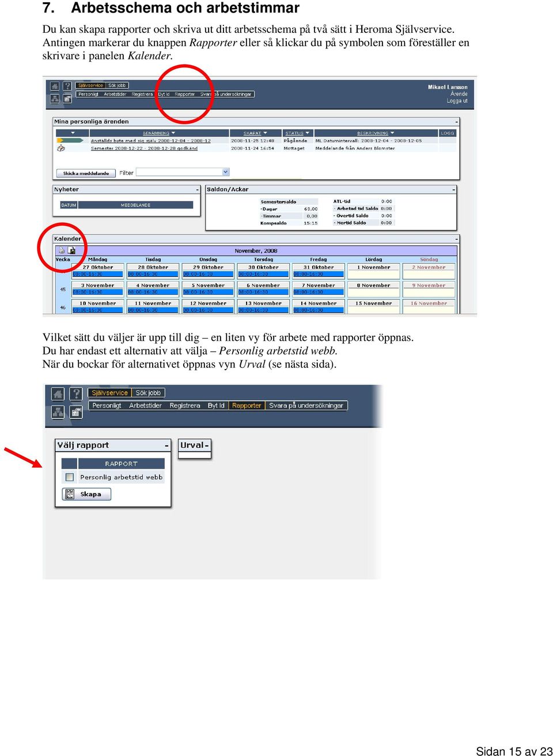Click the Skapa button

coord(86,494)
